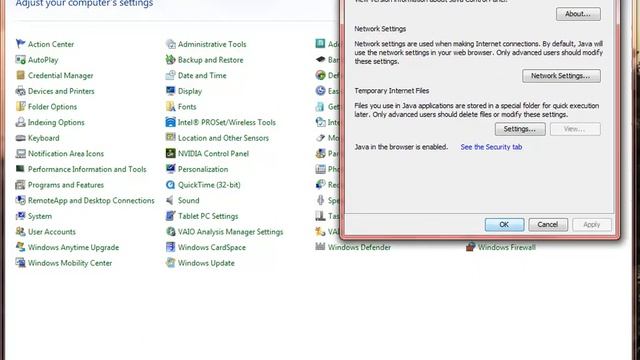Open Action Center flag icon

point(20,44)
